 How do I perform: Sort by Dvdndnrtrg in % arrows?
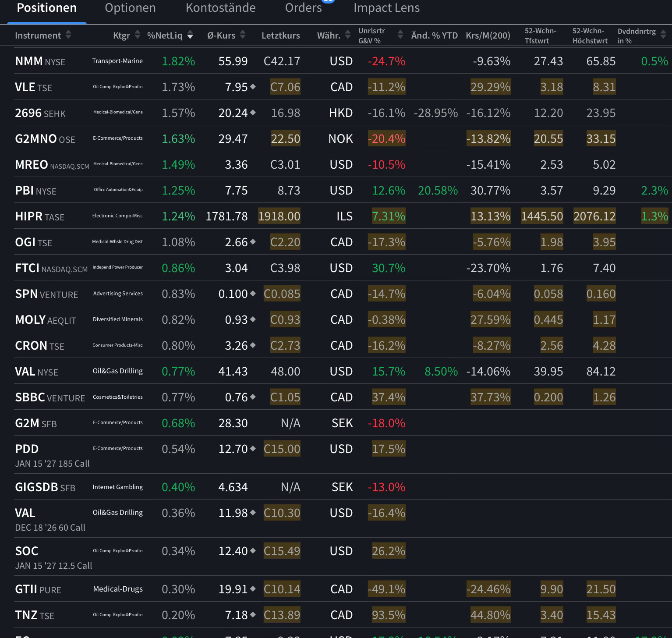tap(663, 35)
